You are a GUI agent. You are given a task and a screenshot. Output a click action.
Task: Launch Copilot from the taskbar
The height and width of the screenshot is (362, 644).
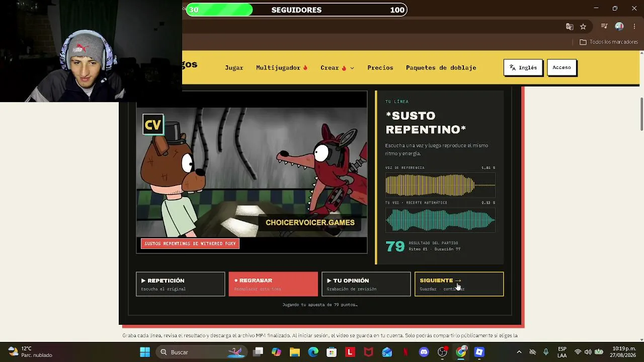pyautogui.click(x=276, y=352)
